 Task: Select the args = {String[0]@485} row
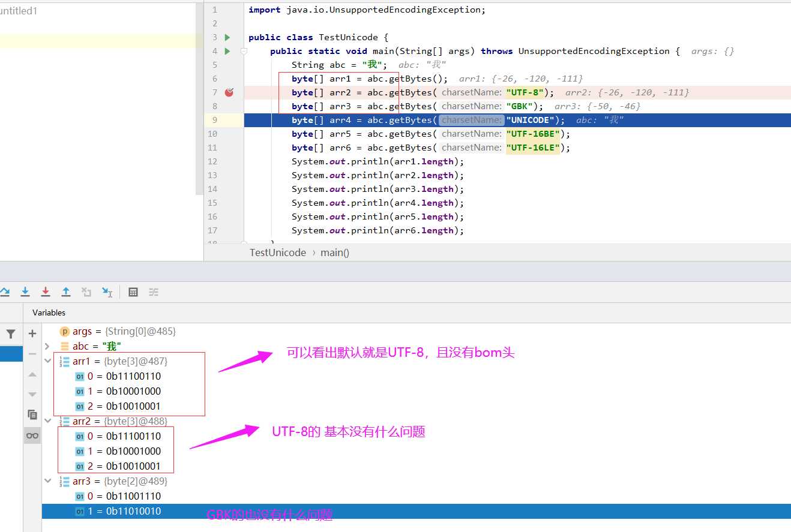tap(417, 331)
